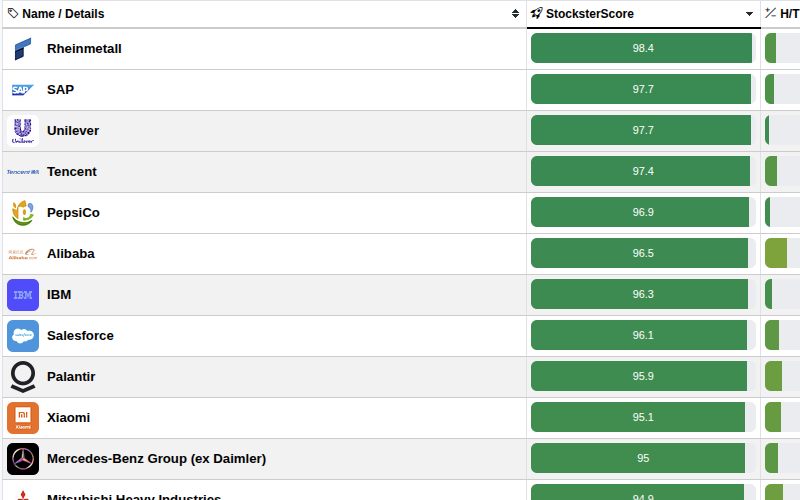Select the IBM stock name

coord(59,295)
